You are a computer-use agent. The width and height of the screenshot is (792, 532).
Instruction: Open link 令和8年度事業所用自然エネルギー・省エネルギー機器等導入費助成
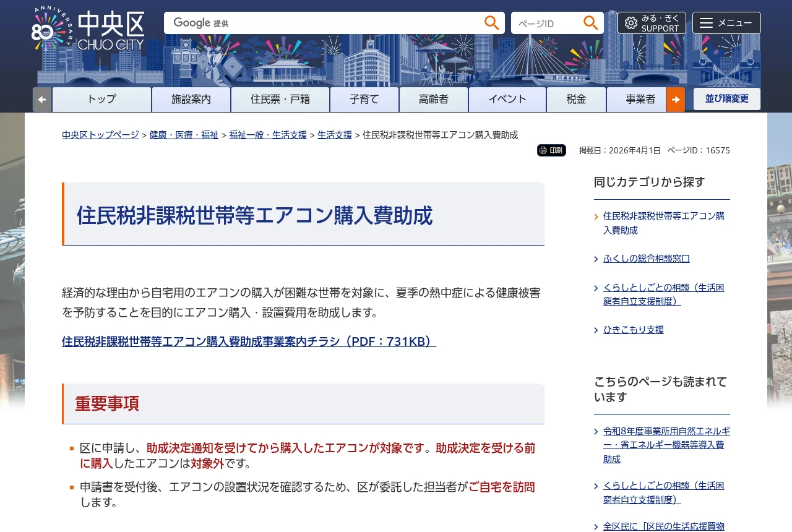(666, 445)
